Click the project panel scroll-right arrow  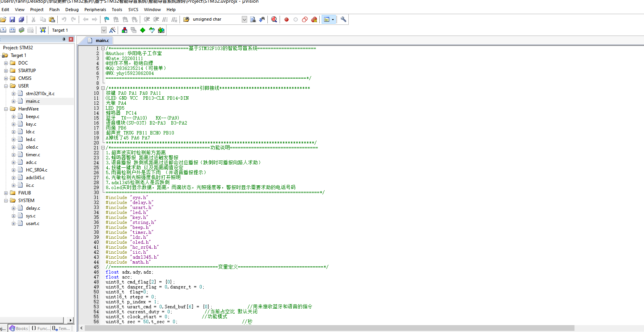click(70, 320)
